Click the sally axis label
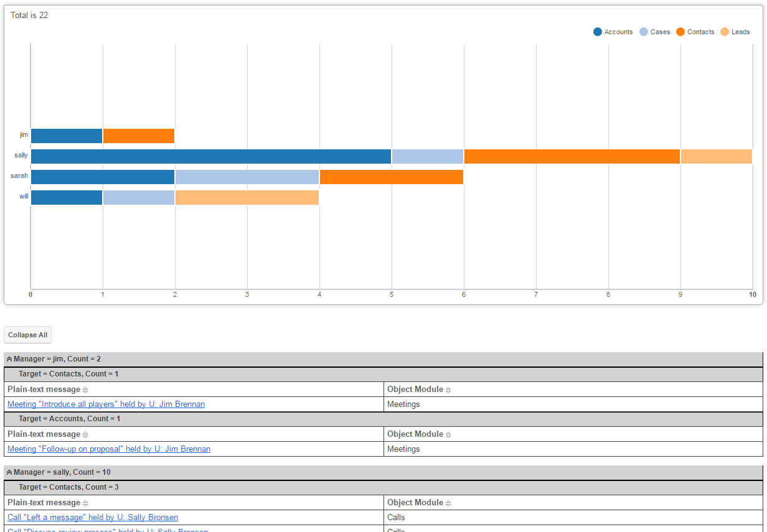Screen dimensions: 767x532 click(21, 155)
